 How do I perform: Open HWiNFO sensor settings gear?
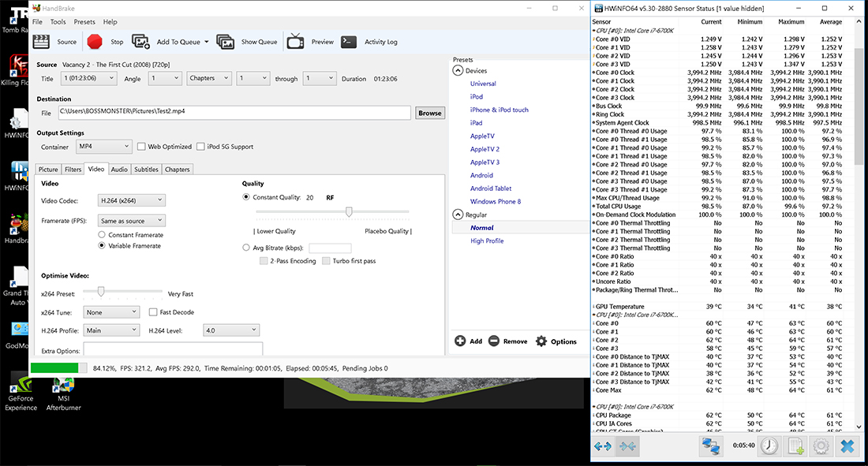pos(821,446)
